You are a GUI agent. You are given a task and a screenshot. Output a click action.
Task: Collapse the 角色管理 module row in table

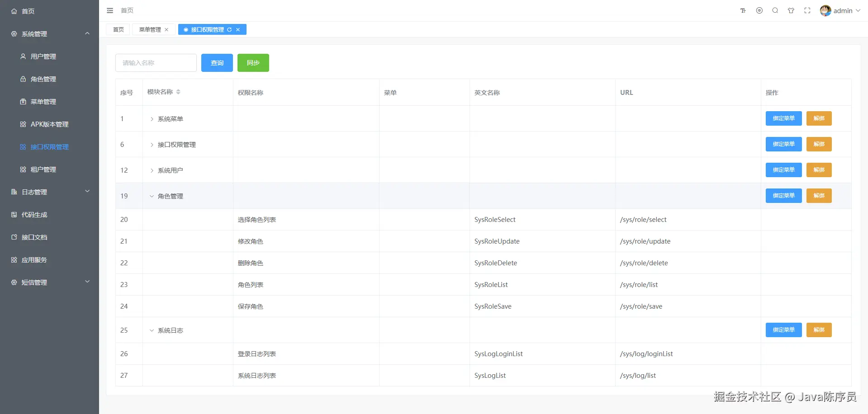(x=152, y=196)
